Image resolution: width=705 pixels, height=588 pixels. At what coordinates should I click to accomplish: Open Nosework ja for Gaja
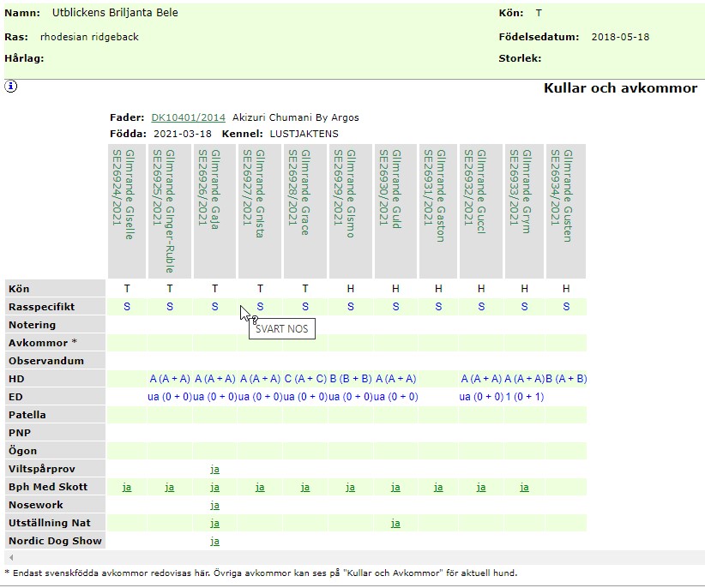tap(215, 506)
